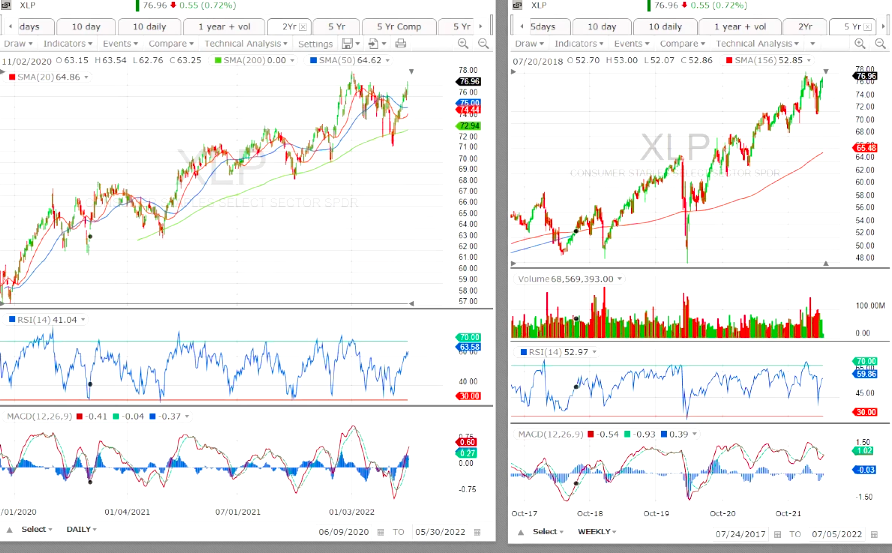Click the link icon beside XLP in right chart
This screenshot has width=892, height=553.
click(x=518, y=5)
